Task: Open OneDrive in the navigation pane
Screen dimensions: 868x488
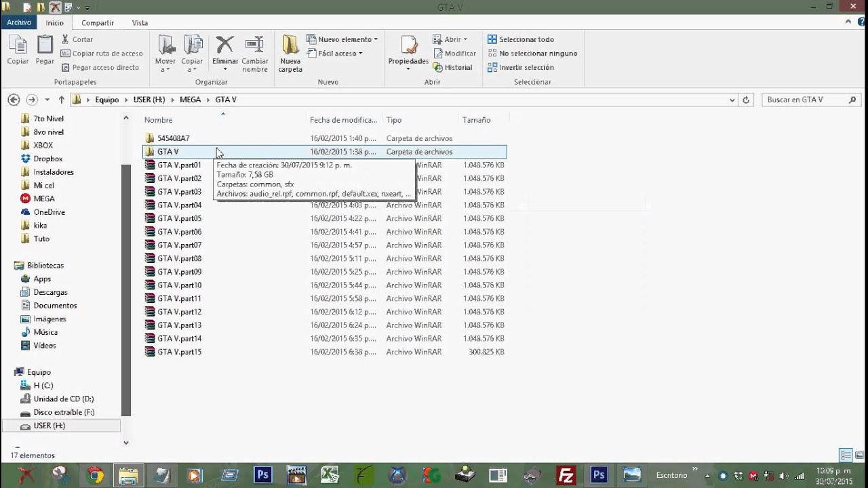Action: 49,212
